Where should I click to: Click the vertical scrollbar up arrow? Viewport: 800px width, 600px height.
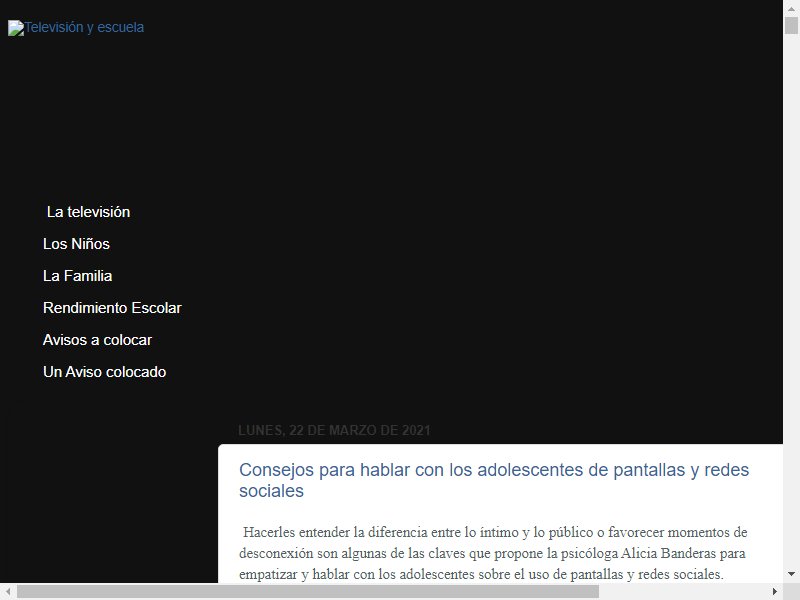(x=791, y=9)
